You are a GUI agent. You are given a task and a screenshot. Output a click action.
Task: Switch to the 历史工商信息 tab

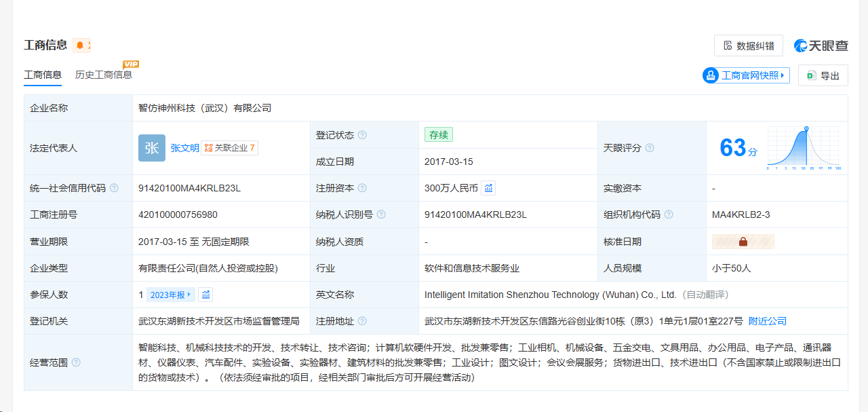[104, 75]
